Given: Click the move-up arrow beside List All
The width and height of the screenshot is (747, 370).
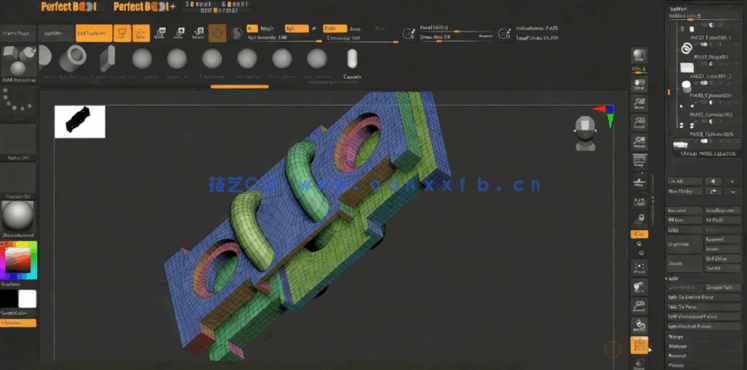Looking at the screenshot, I should [x=713, y=181].
